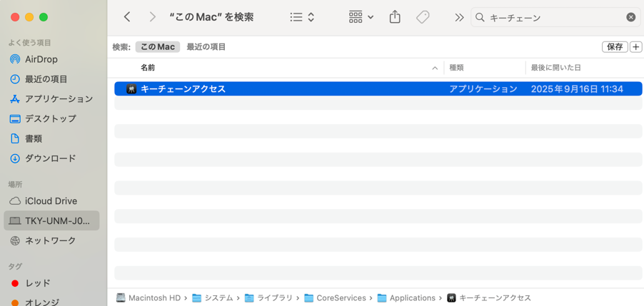Zoom the window with green button
Image resolution: width=644 pixels, height=306 pixels.
(x=43, y=17)
